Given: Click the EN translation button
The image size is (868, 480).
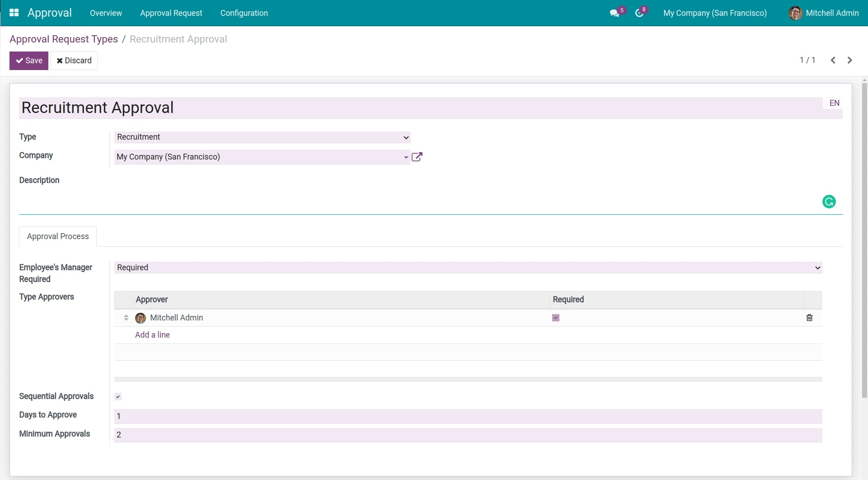Looking at the screenshot, I should click(834, 103).
